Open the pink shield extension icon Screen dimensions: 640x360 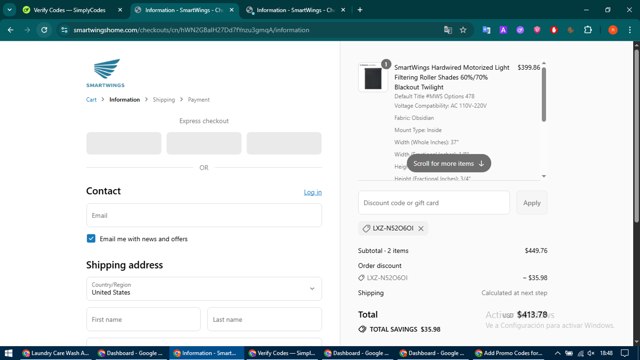coord(537,30)
